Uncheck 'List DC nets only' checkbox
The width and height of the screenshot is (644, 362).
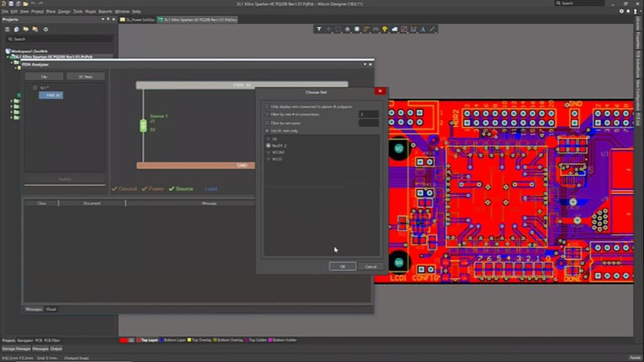[x=268, y=131]
